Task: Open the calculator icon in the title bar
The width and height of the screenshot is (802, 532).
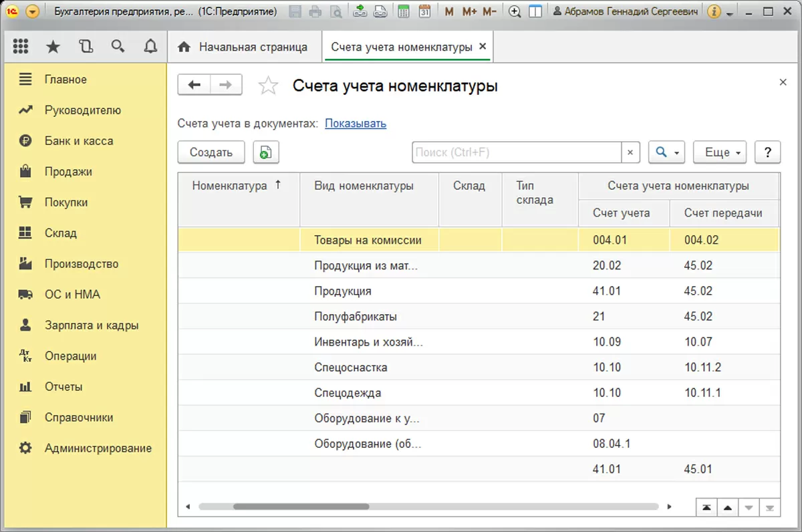Action: pos(403,12)
